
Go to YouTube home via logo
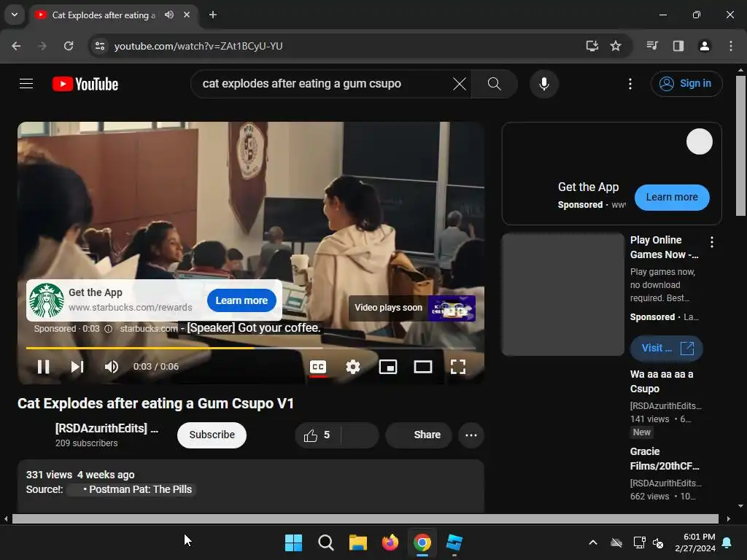pyautogui.click(x=85, y=84)
